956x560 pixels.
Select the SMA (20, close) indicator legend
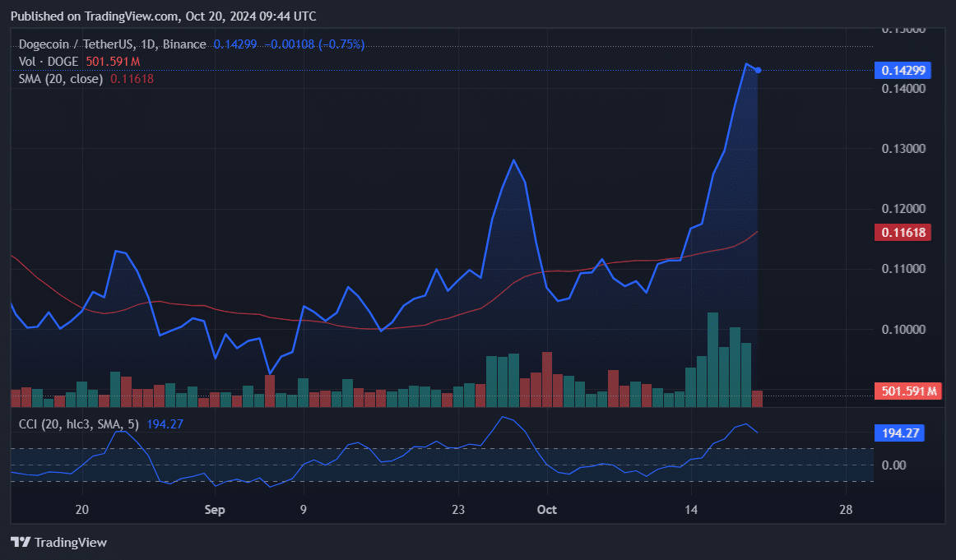click(x=61, y=79)
